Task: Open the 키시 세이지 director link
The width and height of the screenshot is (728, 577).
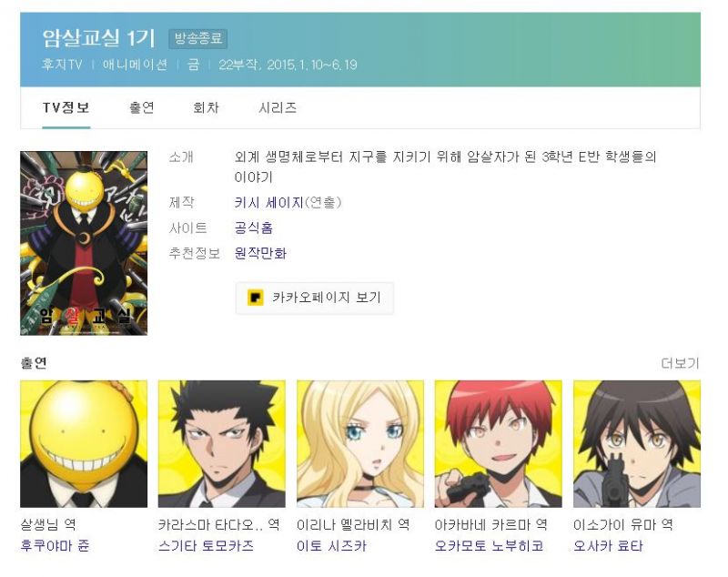Action: tap(268, 202)
